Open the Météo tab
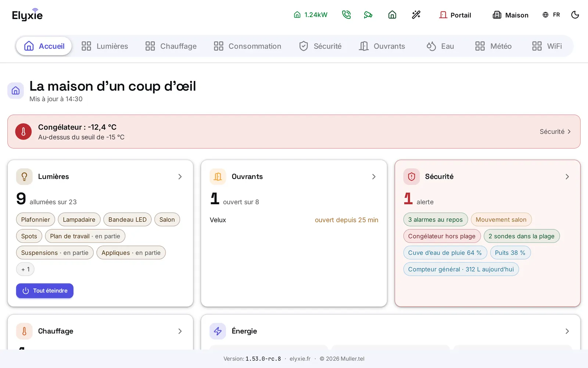This screenshot has height=368, width=588. 493,46
